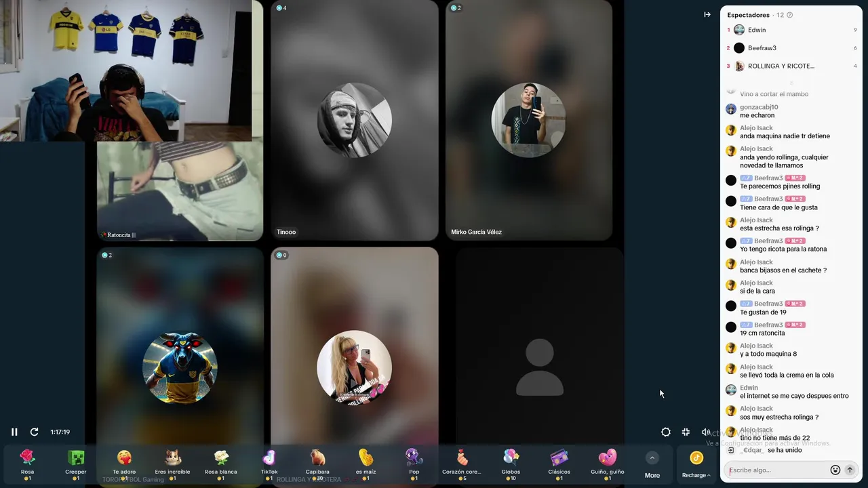Screen dimensions: 868x488
Task: Open viewer Beefraw3 in ranking
Action: coord(791,48)
